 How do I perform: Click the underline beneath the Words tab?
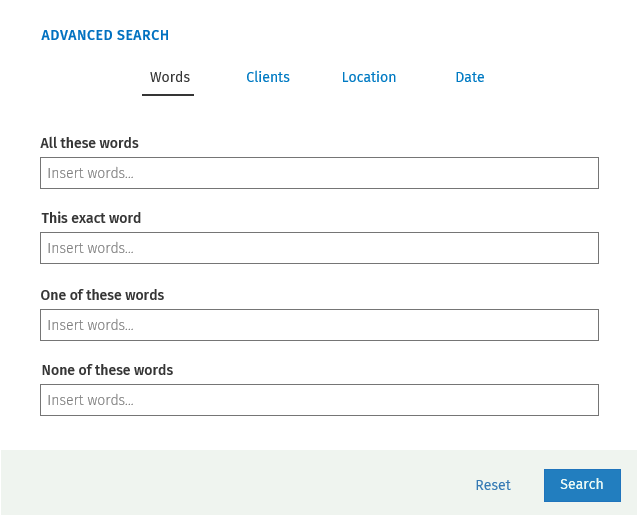point(168,95)
